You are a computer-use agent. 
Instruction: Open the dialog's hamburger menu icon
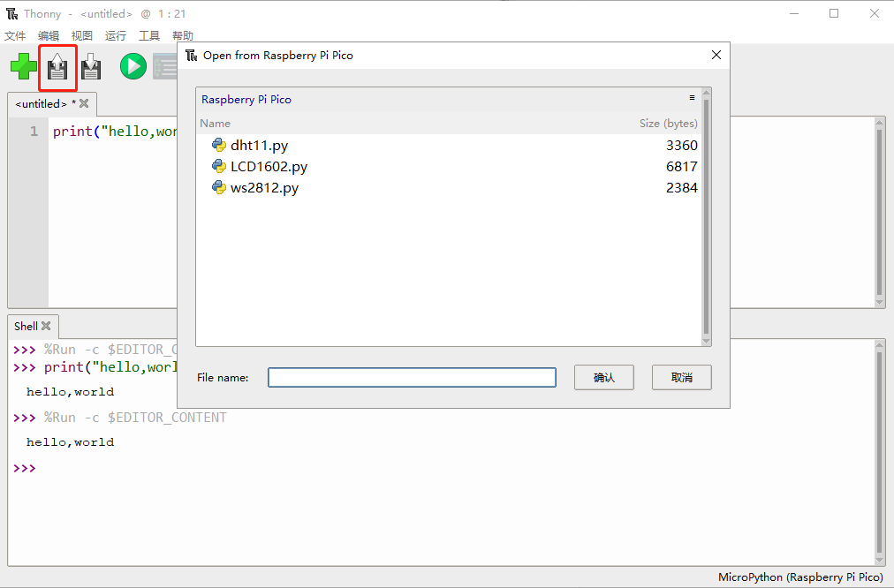[x=692, y=98]
